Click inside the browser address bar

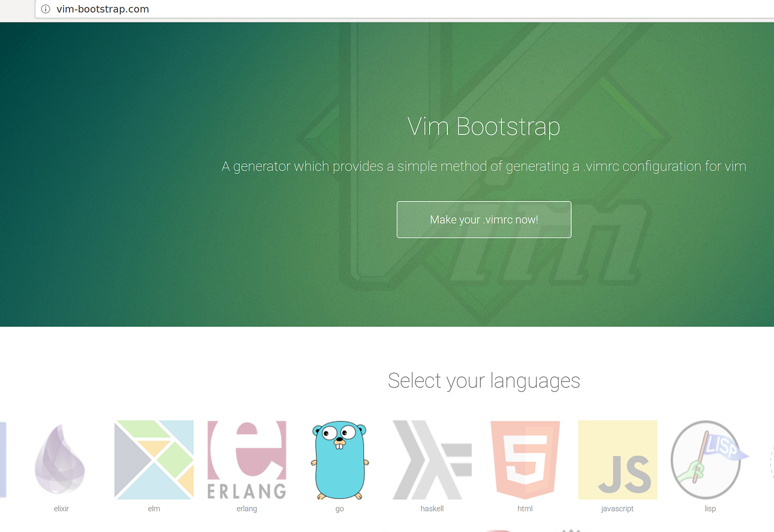[228, 9]
